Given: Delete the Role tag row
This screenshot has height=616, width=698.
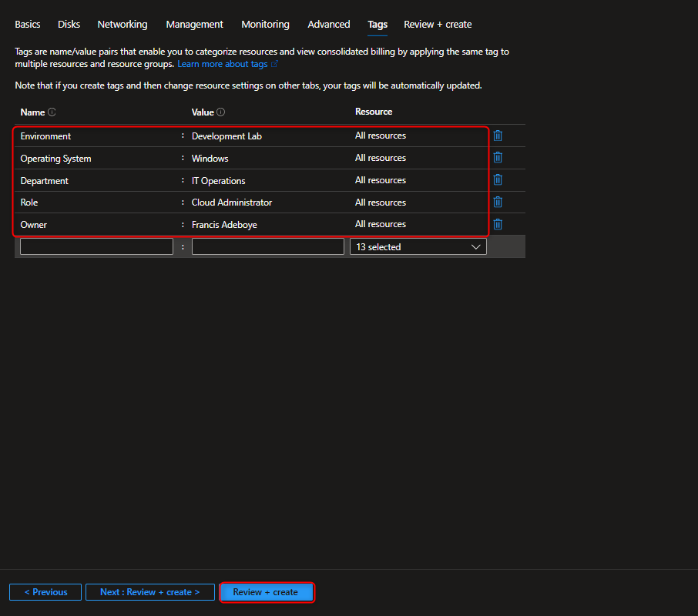Looking at the screenshot, I should pyautogui.click(x=498, y=202).
